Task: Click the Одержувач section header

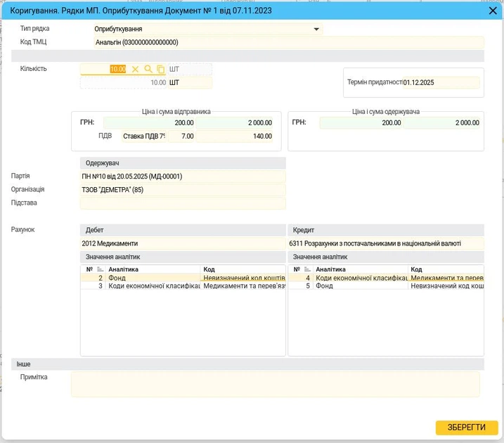Action: [183, 163]
